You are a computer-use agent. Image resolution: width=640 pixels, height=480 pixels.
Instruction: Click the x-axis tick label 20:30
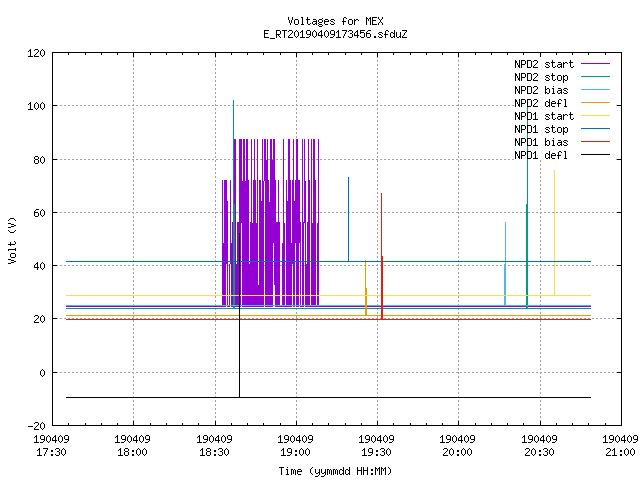pyautogui.click(x=540, y=452)
